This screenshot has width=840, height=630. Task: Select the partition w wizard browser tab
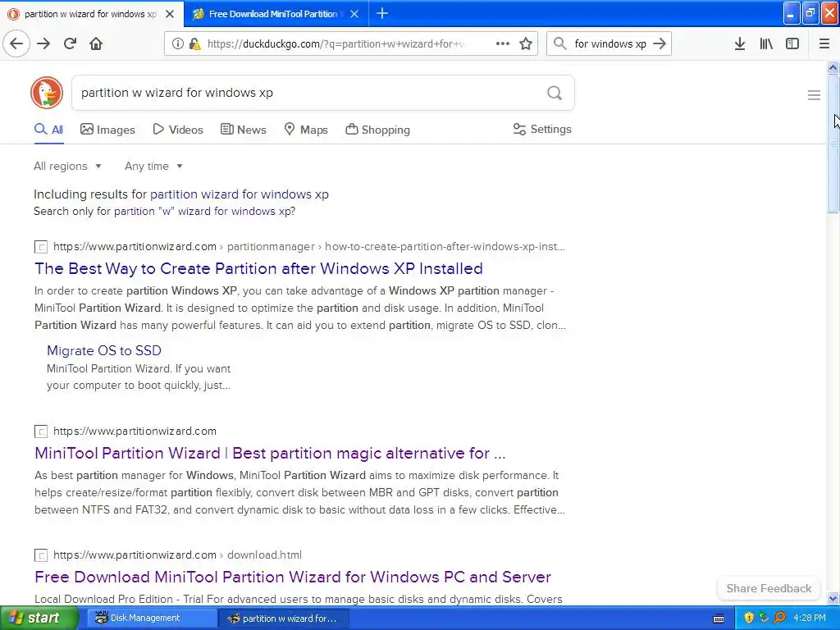pos(91,14)
